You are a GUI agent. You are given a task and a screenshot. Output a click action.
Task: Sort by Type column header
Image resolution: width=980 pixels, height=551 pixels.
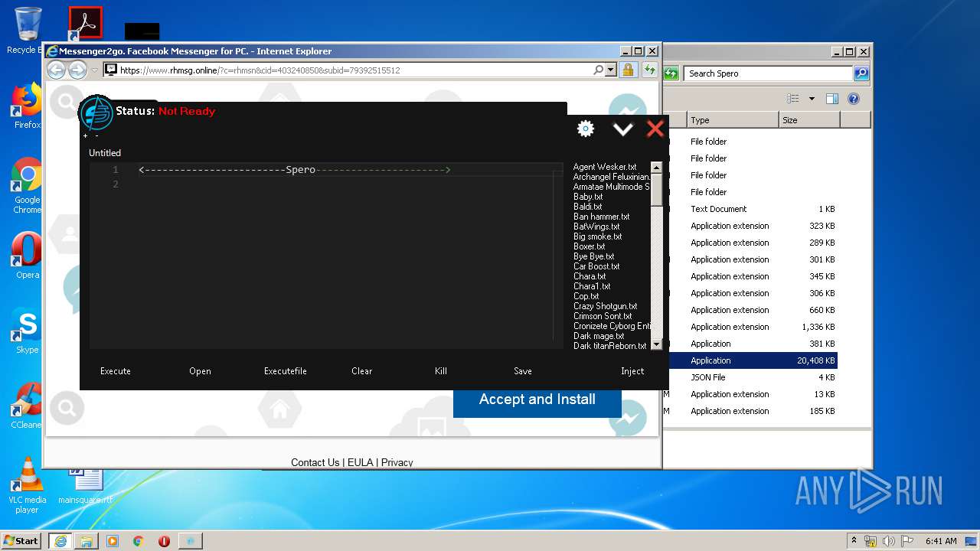point(732,120)
